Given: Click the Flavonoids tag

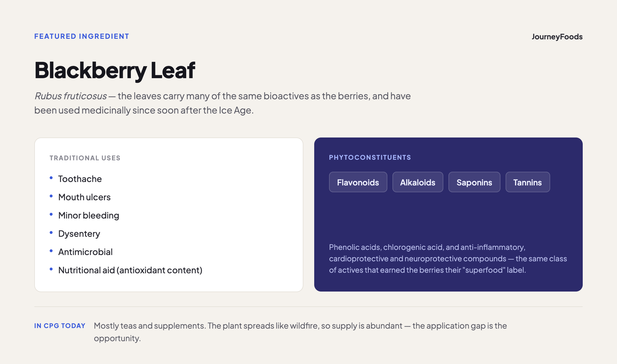Looking at the screenshot, I should (x=358, y=182).
